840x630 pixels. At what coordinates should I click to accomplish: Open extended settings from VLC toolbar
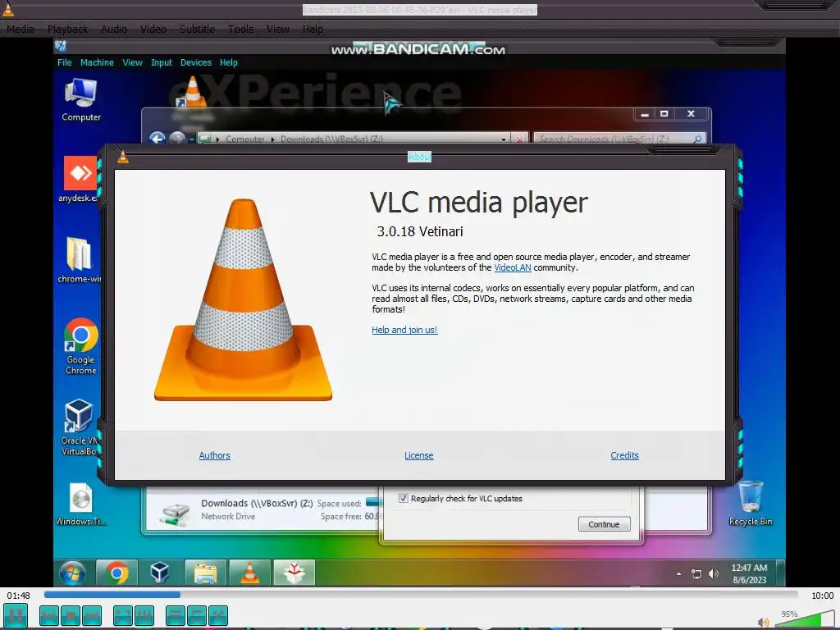(144, 615)
